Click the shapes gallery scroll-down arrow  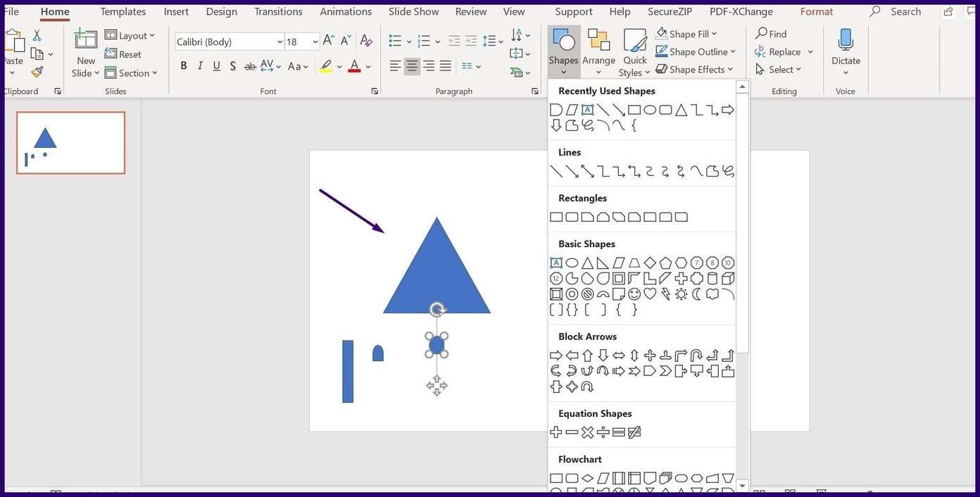coord(742,486)
